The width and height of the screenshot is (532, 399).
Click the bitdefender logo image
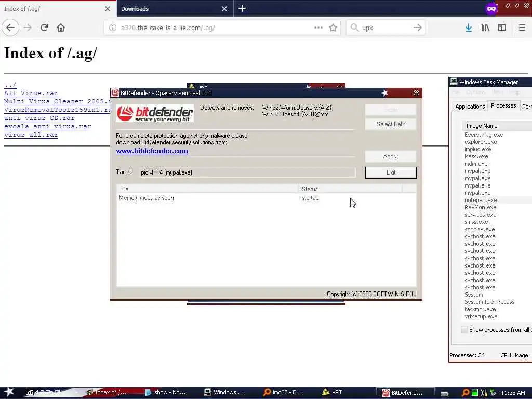click(x=155, y=113)
